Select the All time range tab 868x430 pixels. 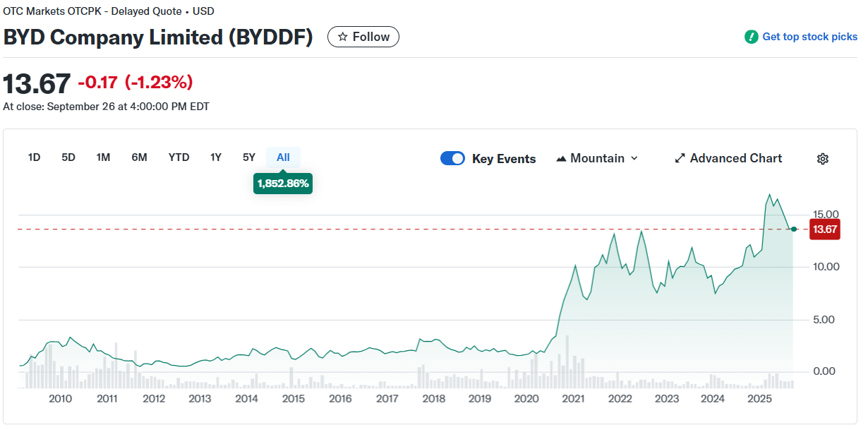(x=283, y=157)
